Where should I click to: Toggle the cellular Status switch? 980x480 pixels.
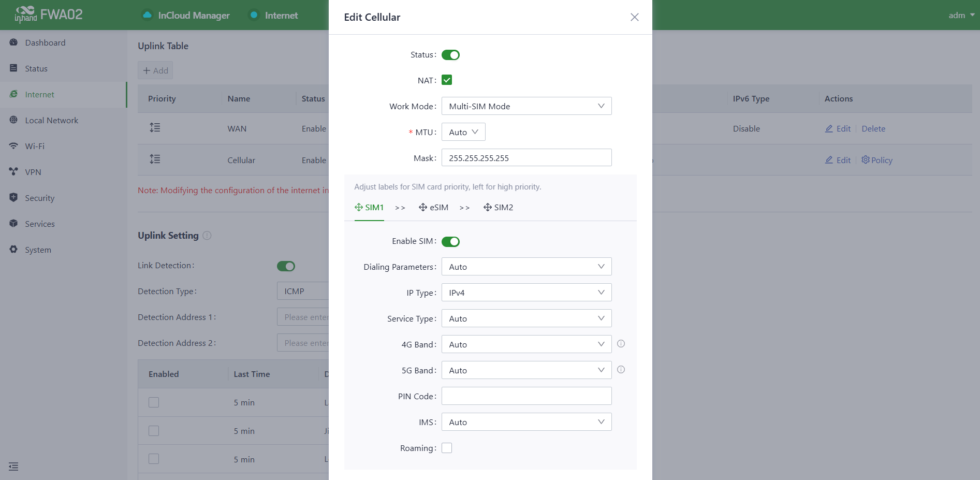450,55
